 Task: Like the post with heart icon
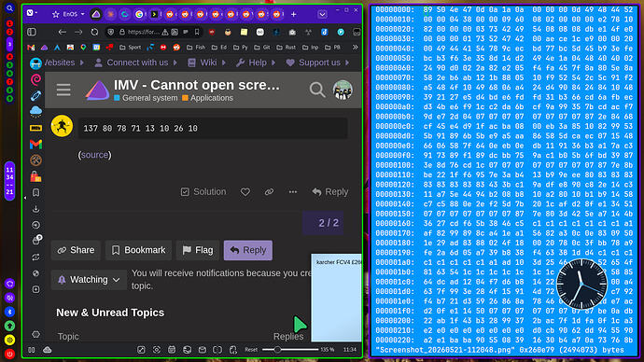pyautogui.click(x=245, y=192)
